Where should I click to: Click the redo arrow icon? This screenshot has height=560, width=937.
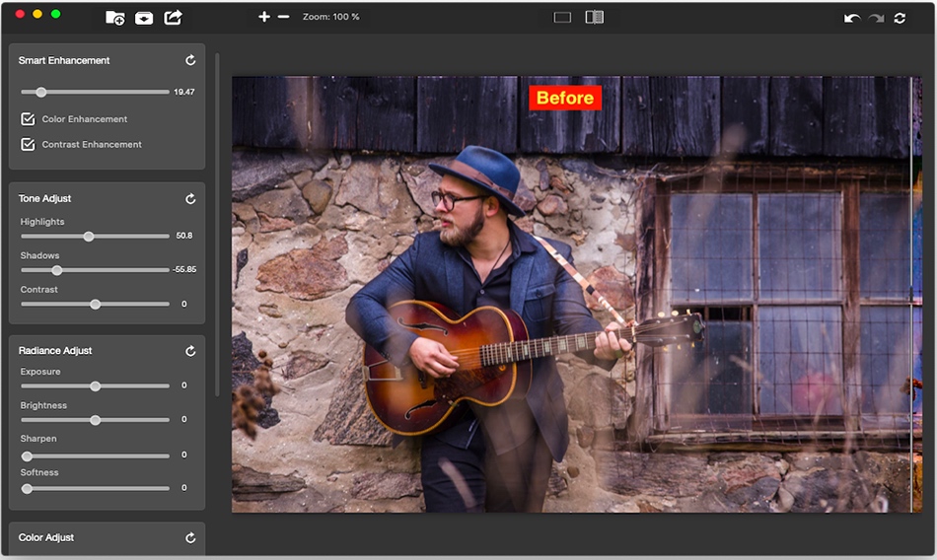coord(876,18)
